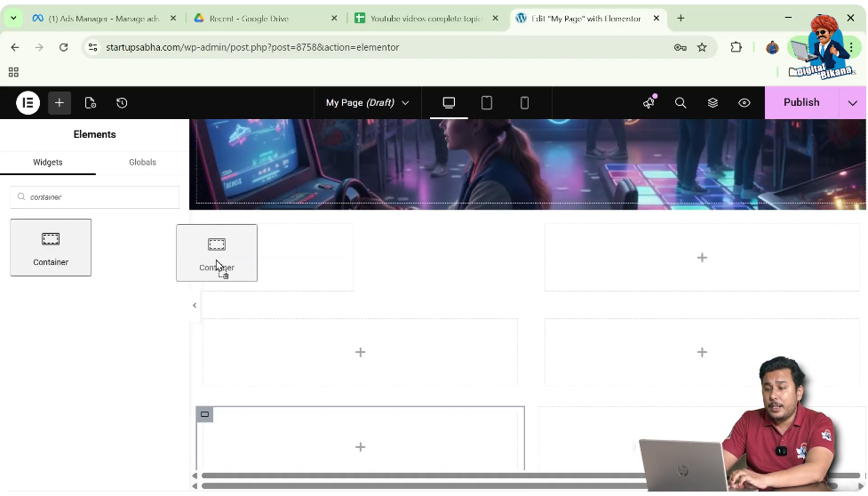The height and width of the screenshot is (496, 868).
Task: Expand the My Page (Draft) dropdown
Action: [367, 103]
